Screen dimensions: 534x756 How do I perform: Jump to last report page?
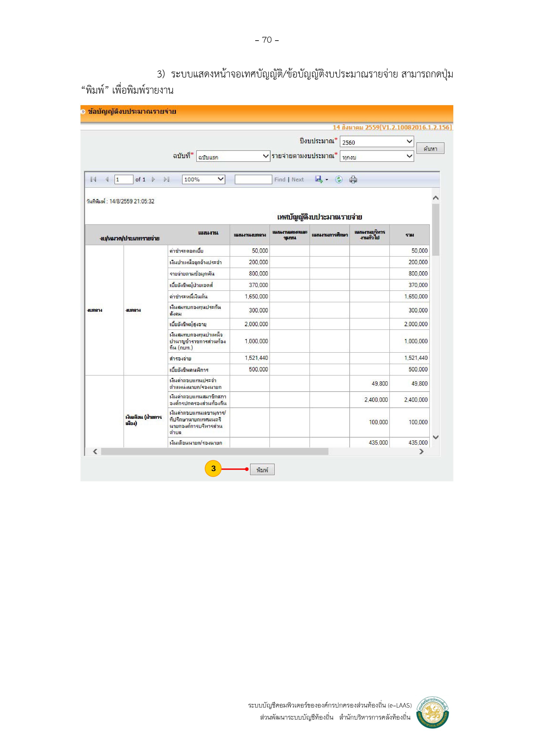(166, 179)
